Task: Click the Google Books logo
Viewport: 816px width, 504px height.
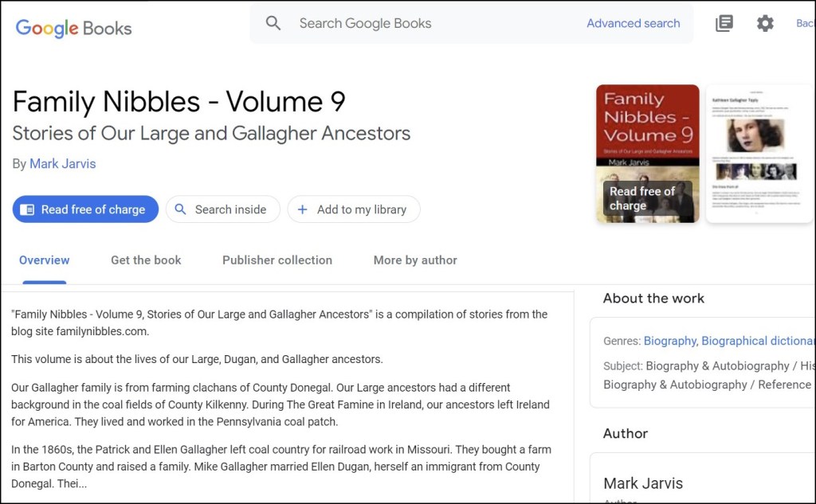Action: pyautogui.click(x=73, y=28)
